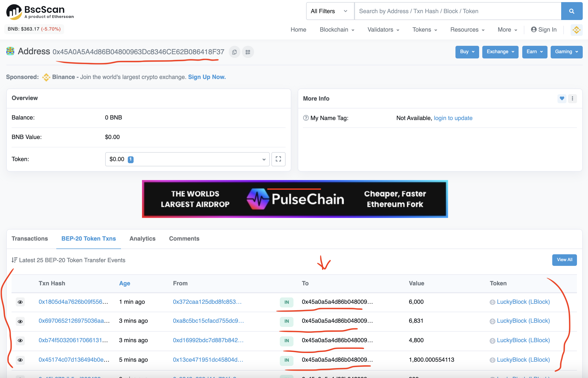The height and width of the screenshot is (378, 588).
Task: Click login to update link
Action: 453,118
